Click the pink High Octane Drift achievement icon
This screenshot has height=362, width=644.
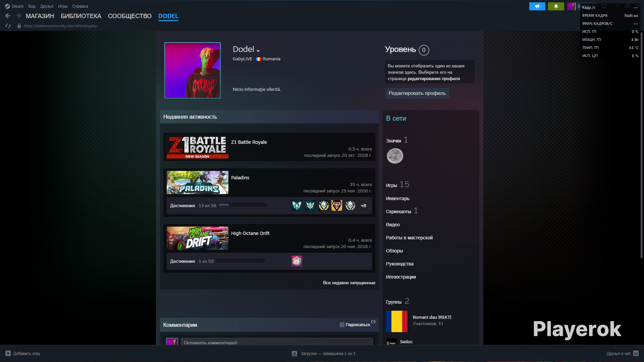click(297, 261)
